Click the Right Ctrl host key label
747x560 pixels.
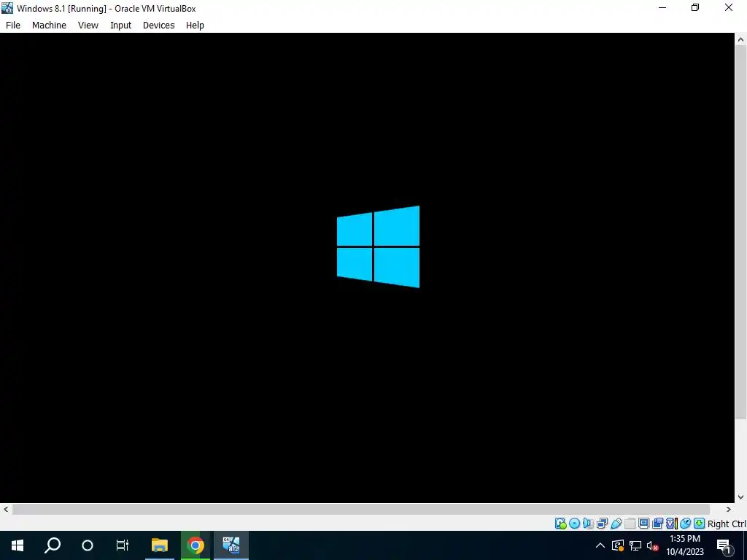click(x=727, y=524)
